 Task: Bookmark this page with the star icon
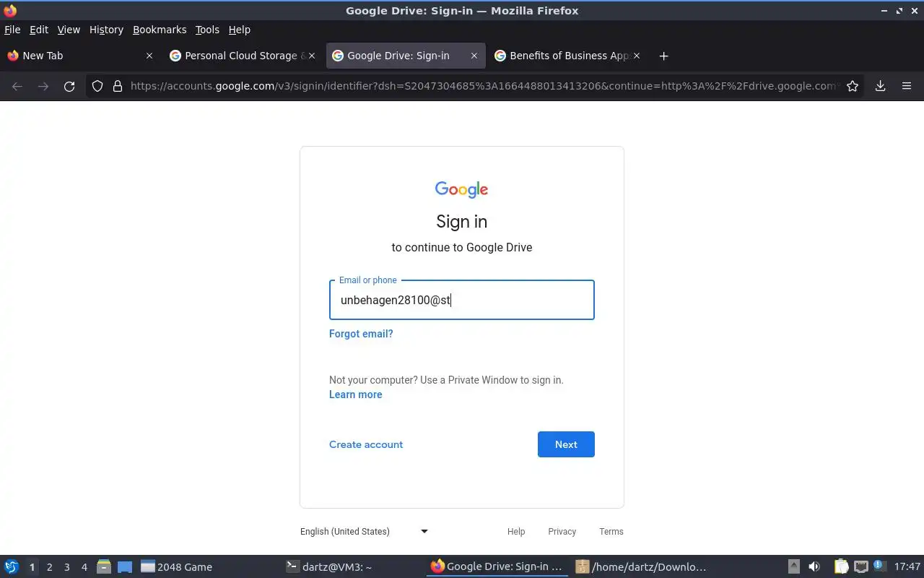click(853, 86)
